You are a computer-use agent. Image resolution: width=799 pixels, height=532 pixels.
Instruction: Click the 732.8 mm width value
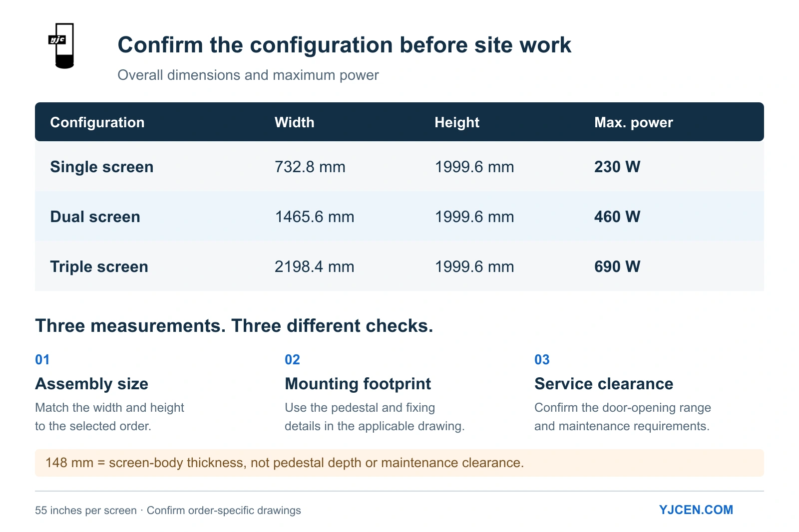point(310,167)
